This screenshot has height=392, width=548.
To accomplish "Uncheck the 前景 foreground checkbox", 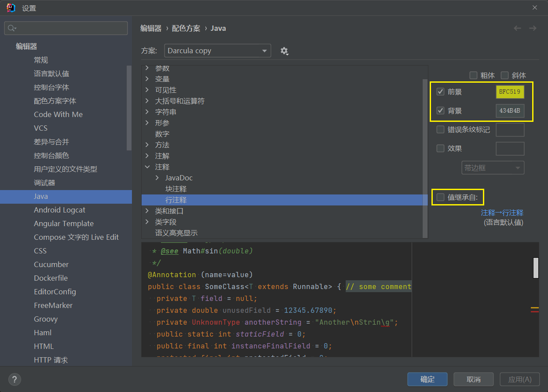I will 440,92.
